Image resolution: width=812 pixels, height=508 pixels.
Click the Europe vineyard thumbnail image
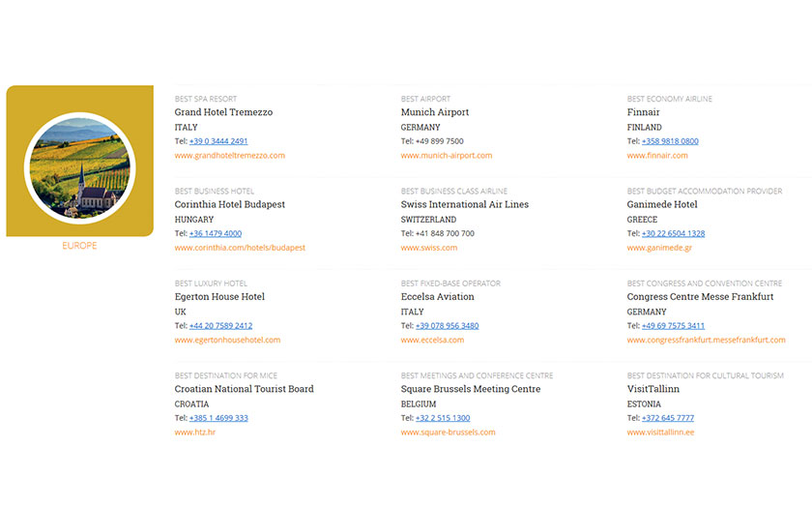pyautogui.click(x=79, y=168)
